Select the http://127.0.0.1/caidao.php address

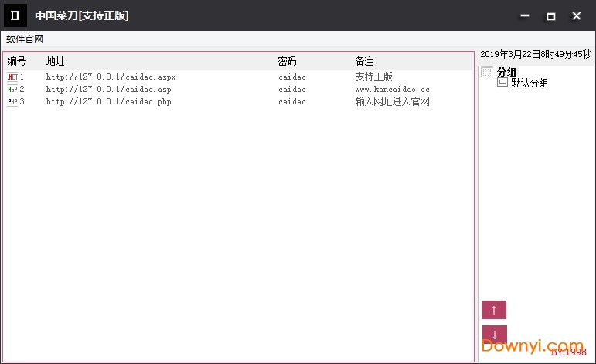pos(109,101)
